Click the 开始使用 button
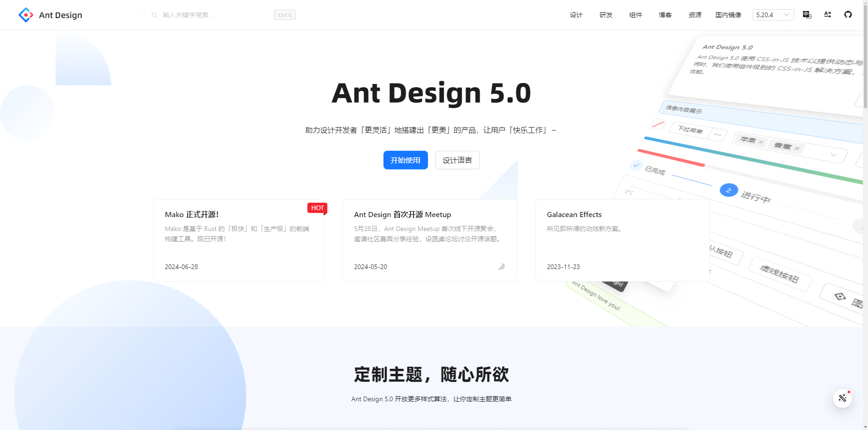The width and height of the screenshot is (868, 430). coord(406,160)
